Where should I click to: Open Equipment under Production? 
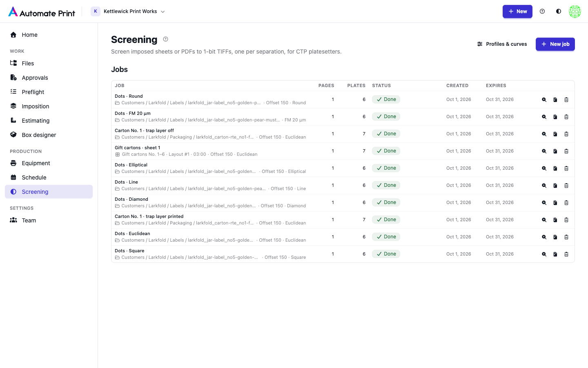tap(49, 163)
